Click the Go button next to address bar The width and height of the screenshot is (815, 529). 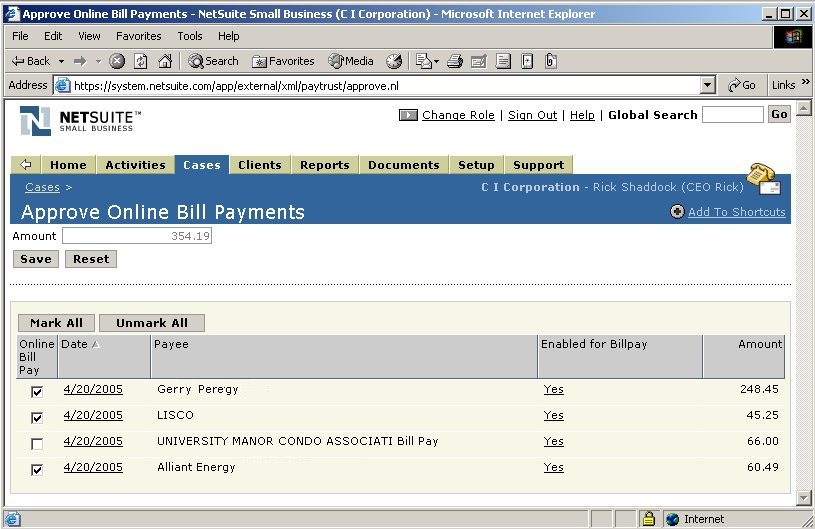point(742,85)
